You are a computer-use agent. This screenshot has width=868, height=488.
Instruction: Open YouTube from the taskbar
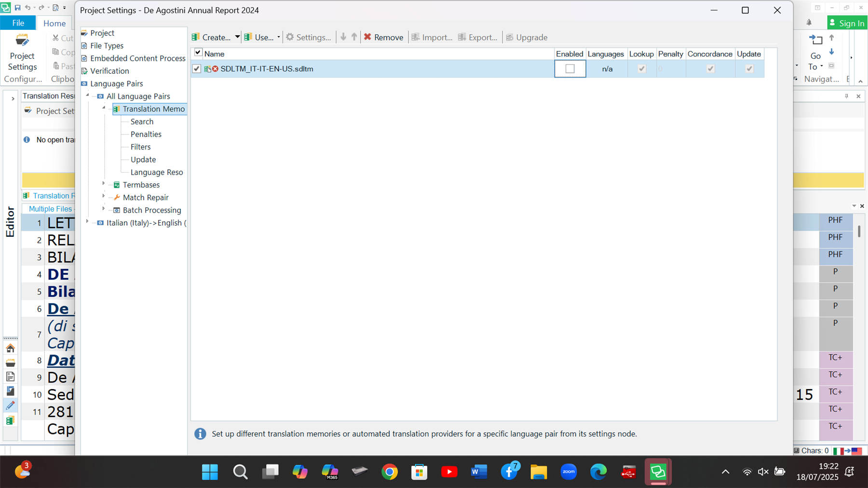click(449, 472)
